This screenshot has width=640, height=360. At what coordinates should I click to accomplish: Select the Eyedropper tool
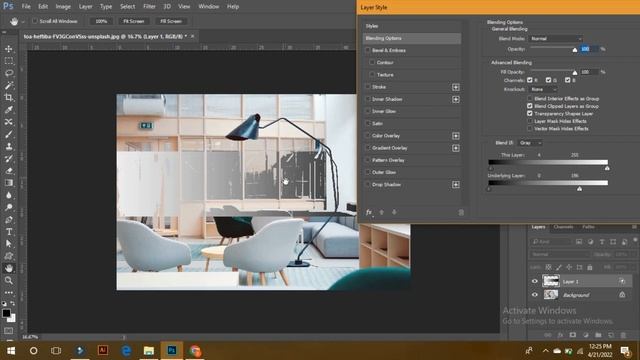[x=9, y=110]
